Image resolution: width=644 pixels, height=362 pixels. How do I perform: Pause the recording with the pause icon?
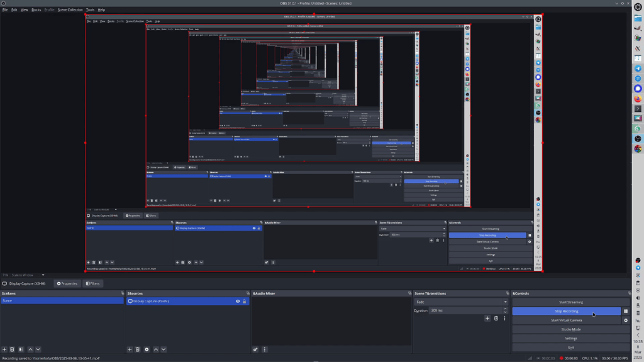[x=626, y=311]
